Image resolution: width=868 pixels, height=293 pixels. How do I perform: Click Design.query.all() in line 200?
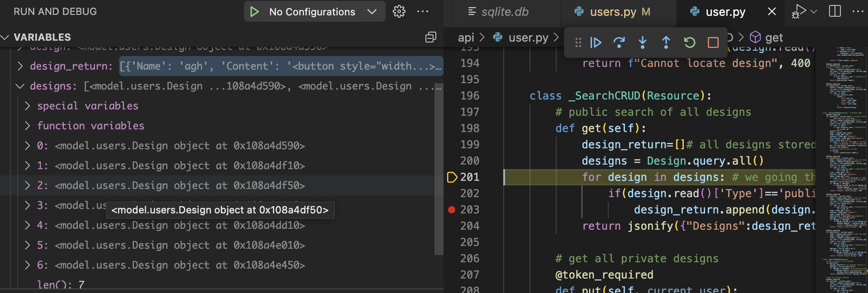(x=705, y=161)
